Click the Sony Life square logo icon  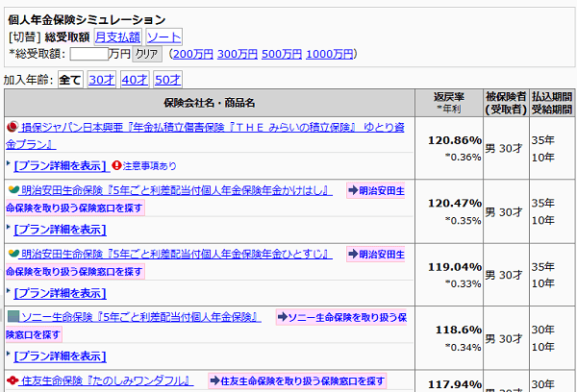click(x=13, y=317)
